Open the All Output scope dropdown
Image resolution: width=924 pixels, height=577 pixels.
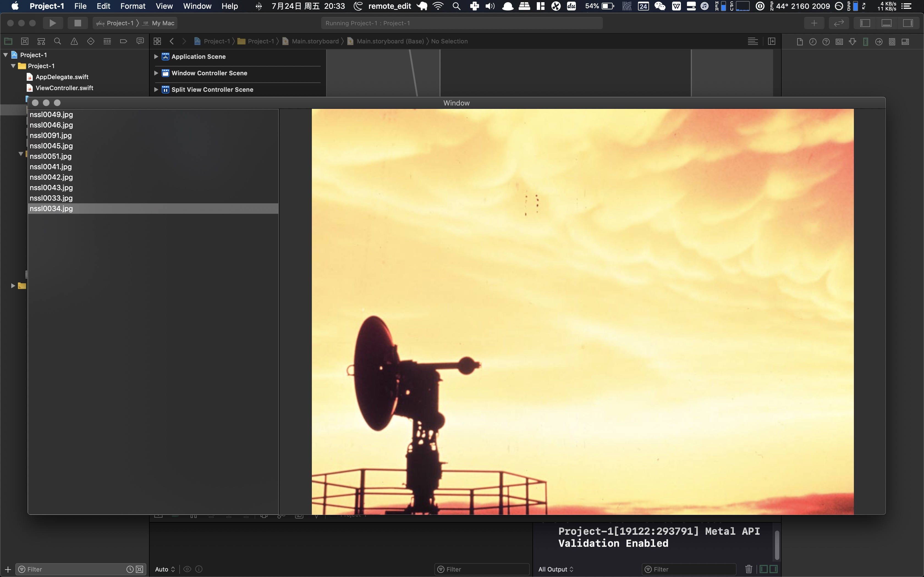click(555, 569)
